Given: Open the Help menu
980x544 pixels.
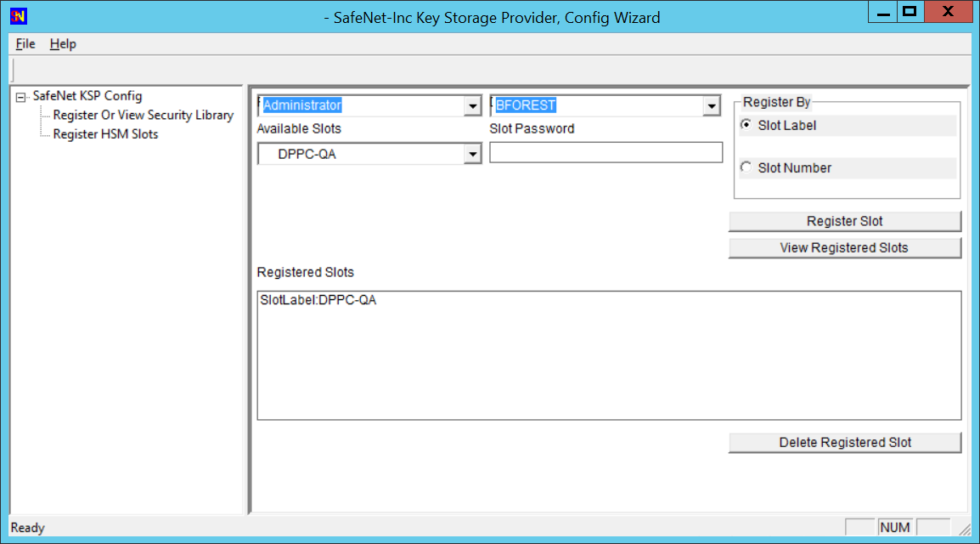Looking at the screenshot, I should [x=63, y=44].
